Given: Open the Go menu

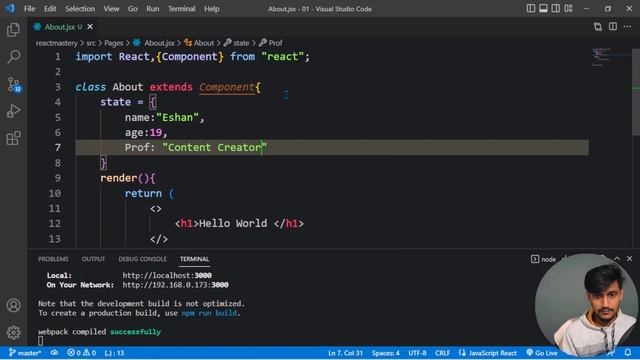Looking at the screenshot, I should 133,9.
